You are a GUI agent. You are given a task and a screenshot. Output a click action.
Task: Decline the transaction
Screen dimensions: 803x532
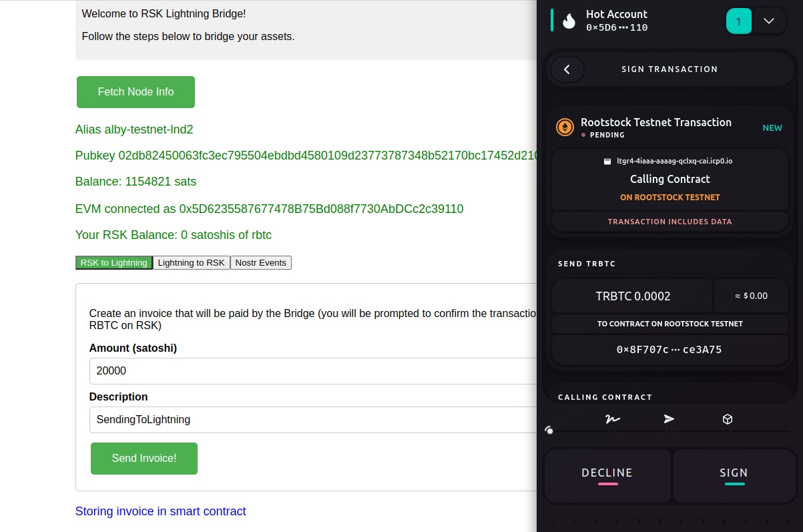tap(607, 475)
